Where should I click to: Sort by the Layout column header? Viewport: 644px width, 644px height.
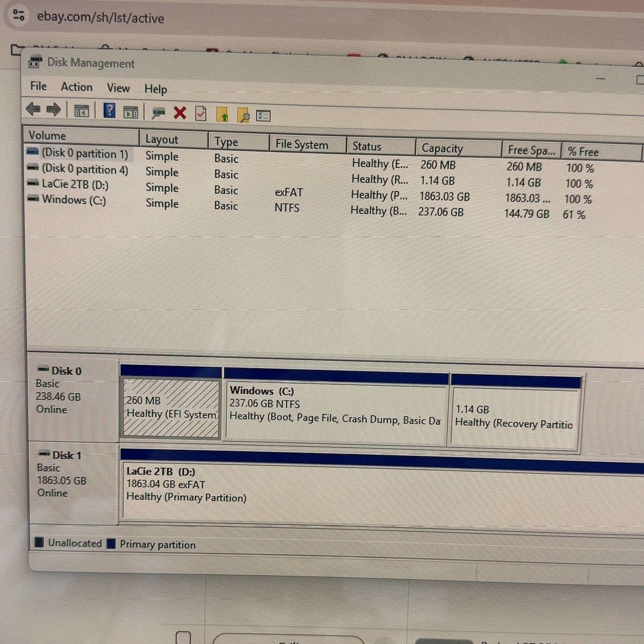174,140
